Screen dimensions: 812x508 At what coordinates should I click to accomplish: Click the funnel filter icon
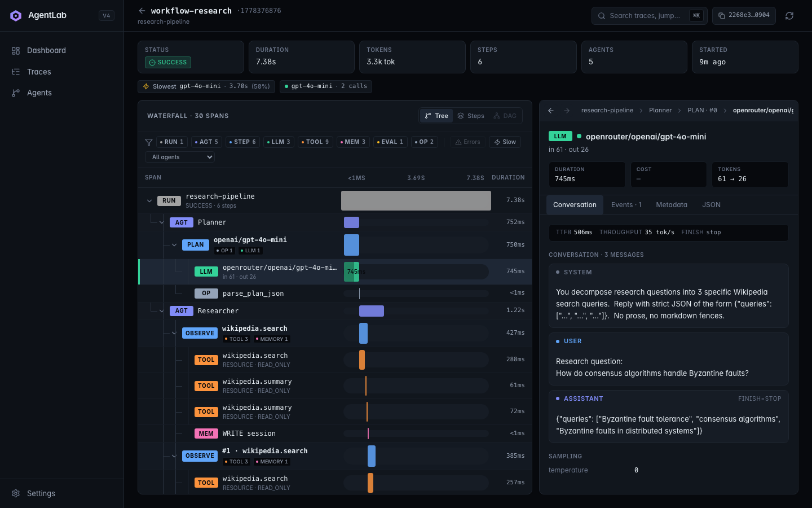click(149, 142)
